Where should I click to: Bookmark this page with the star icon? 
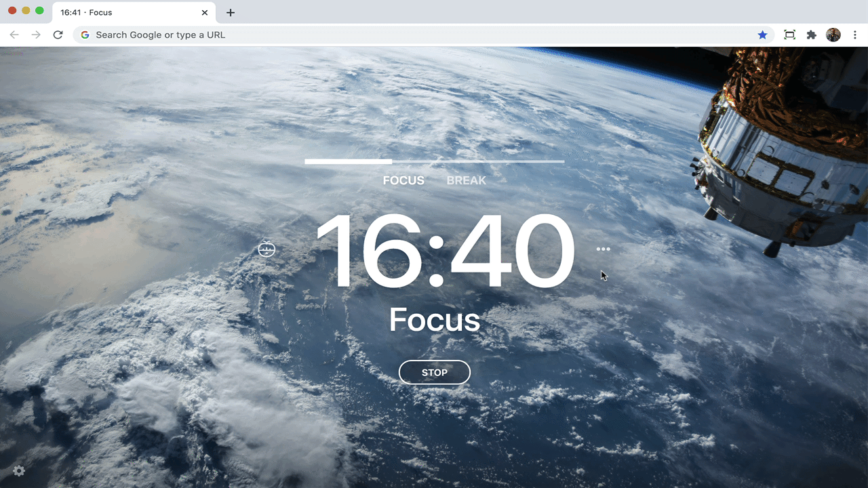pos(762,35)
